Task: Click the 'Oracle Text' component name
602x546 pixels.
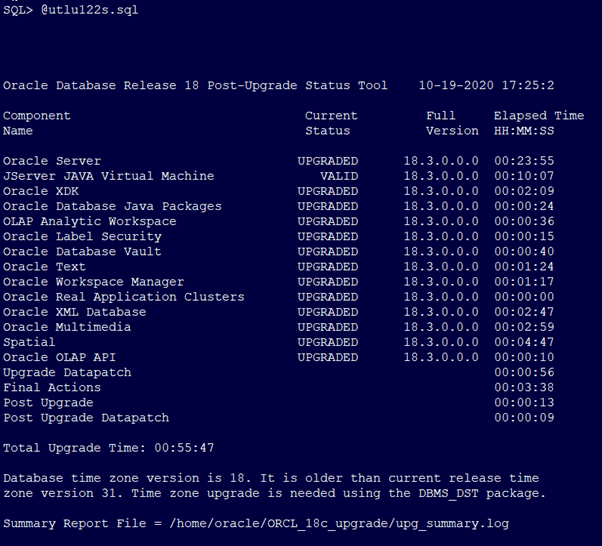Action: pyautogui.click(x=44, y=266)
